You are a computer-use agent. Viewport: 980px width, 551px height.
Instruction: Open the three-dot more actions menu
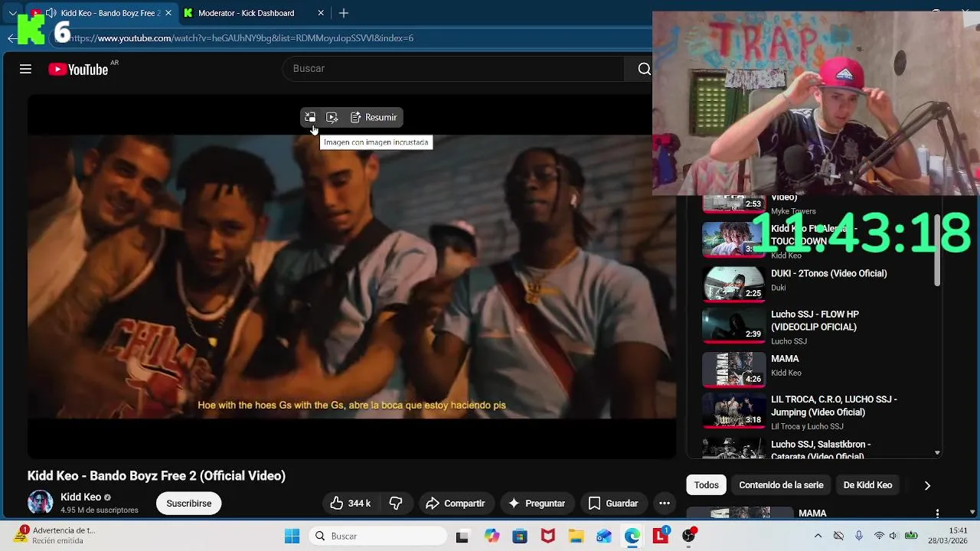(x=665, y=503)
